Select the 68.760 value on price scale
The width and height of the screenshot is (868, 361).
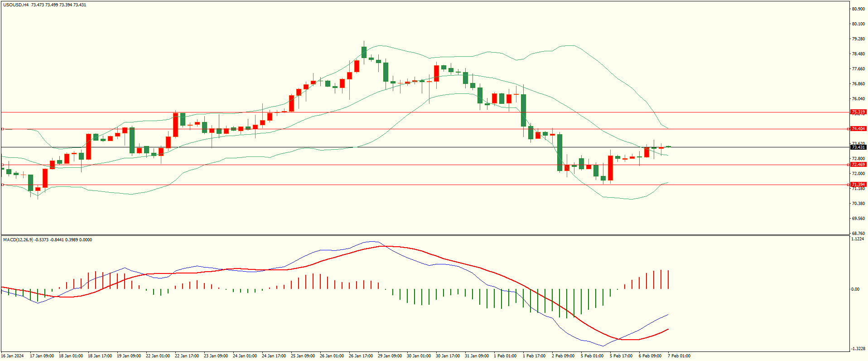pyautogui.click(x=858, y=233)
